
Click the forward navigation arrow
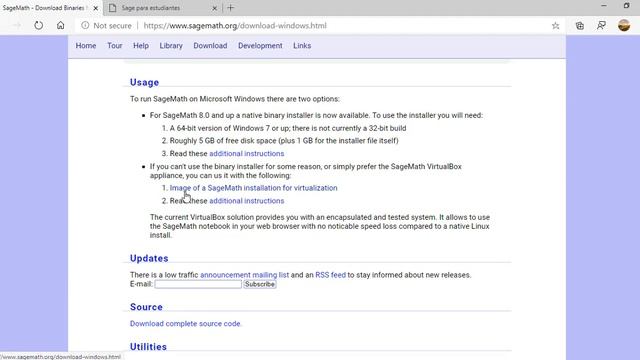pos(17,25)
